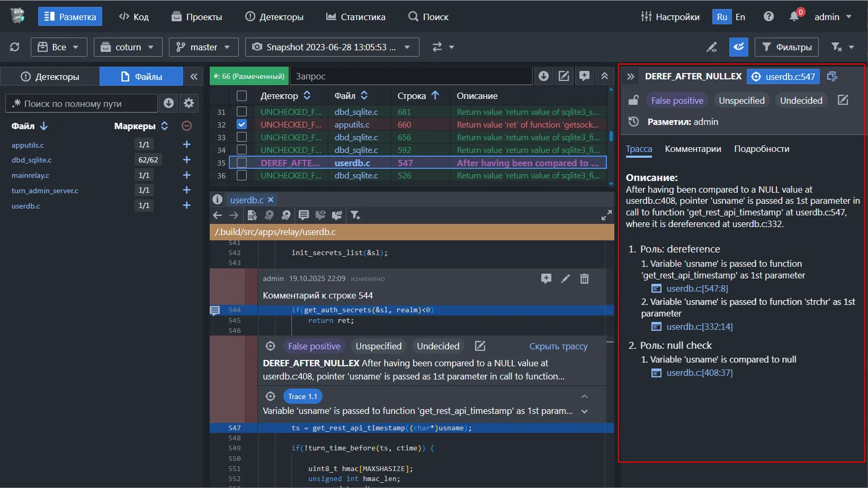
Task: Expand the code view to fullscreen
Action: click(606, 215)
